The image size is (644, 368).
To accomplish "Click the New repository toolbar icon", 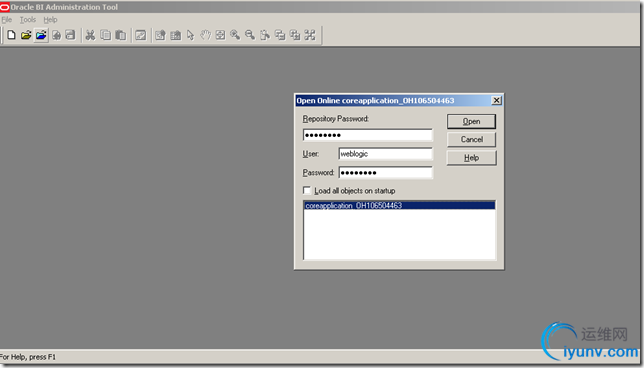I will point(12,35).
